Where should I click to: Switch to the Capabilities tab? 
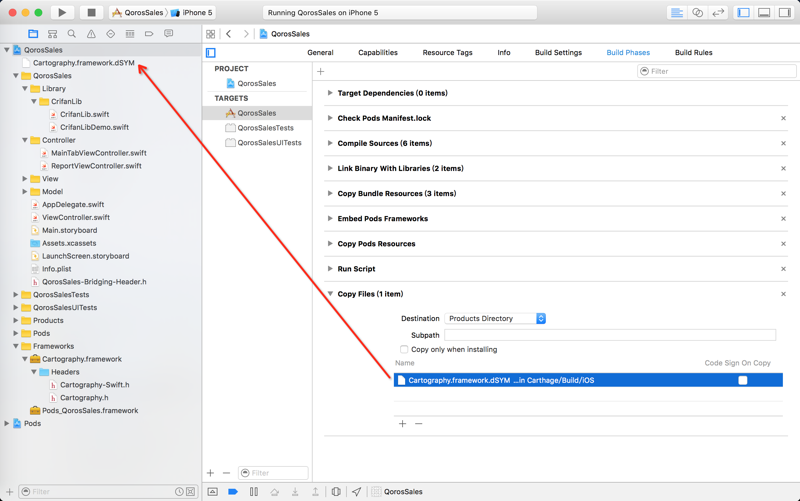(378, 53)
